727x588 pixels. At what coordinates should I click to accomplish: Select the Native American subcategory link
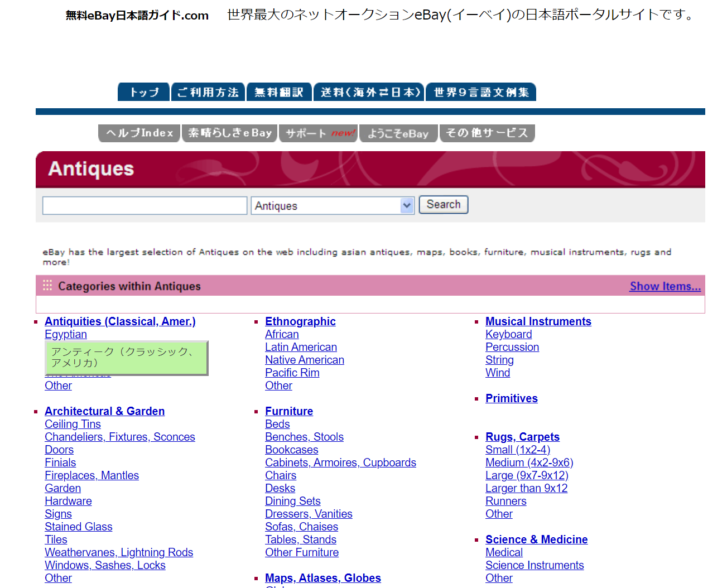coord(305,360)
